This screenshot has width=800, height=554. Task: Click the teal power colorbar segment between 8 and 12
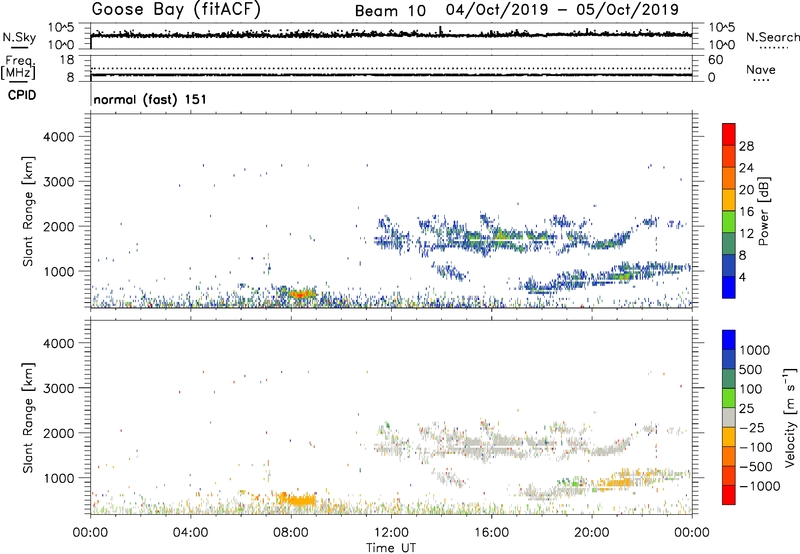pos(729,243)
